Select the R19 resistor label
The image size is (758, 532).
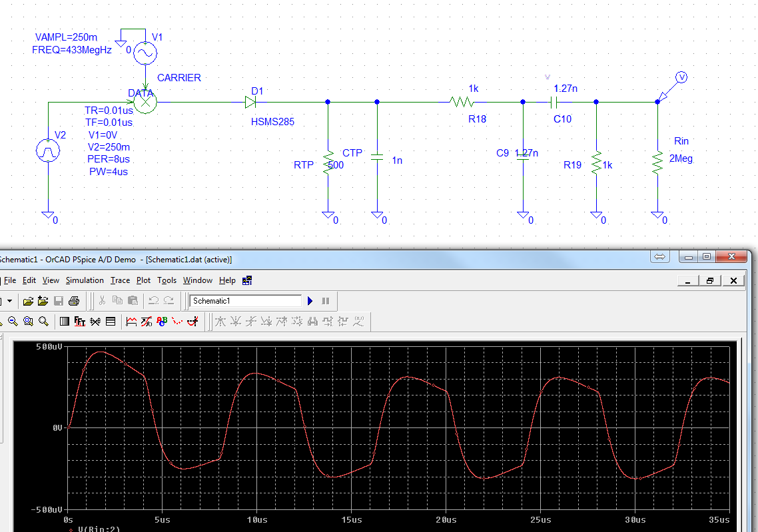click(x=572, y=164)
